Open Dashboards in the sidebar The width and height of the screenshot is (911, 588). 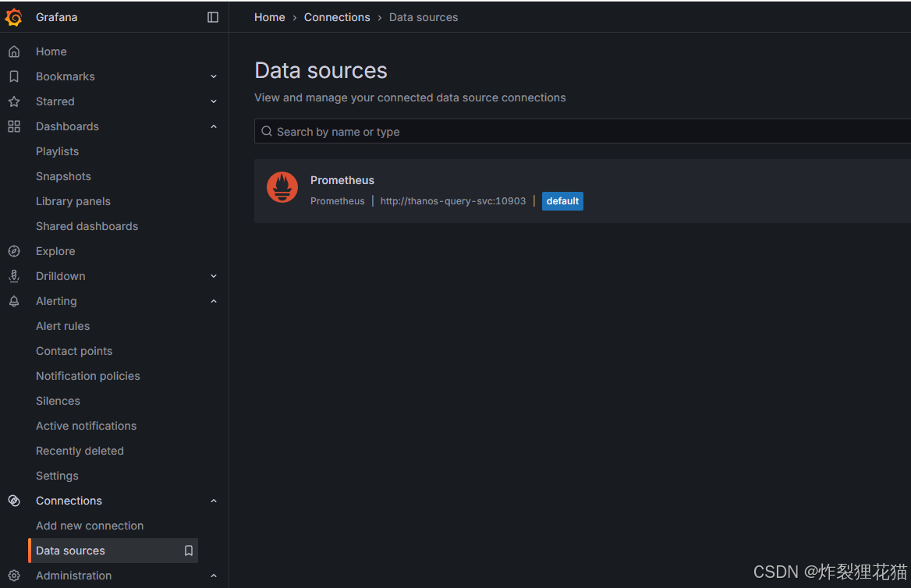(x=67, y=126)
